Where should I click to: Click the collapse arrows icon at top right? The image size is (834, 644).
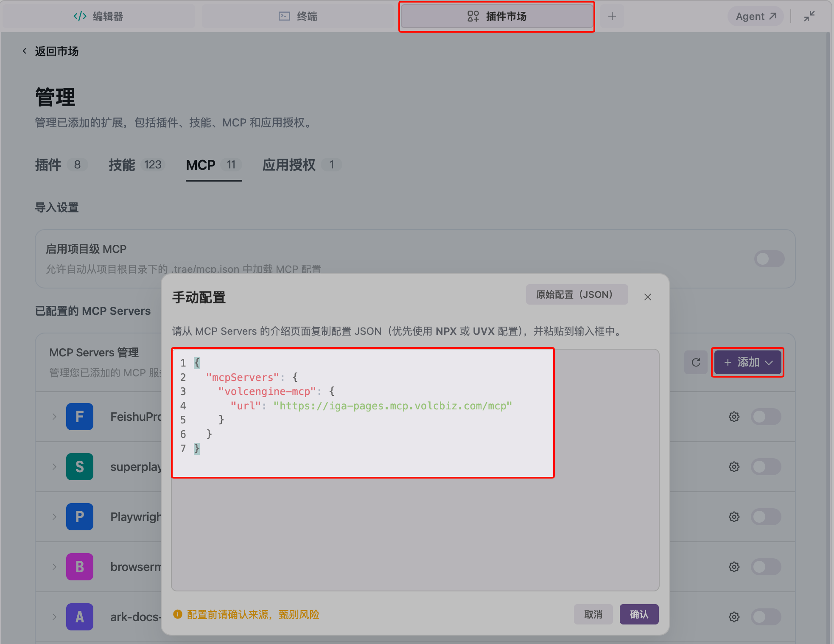[809, 17]
